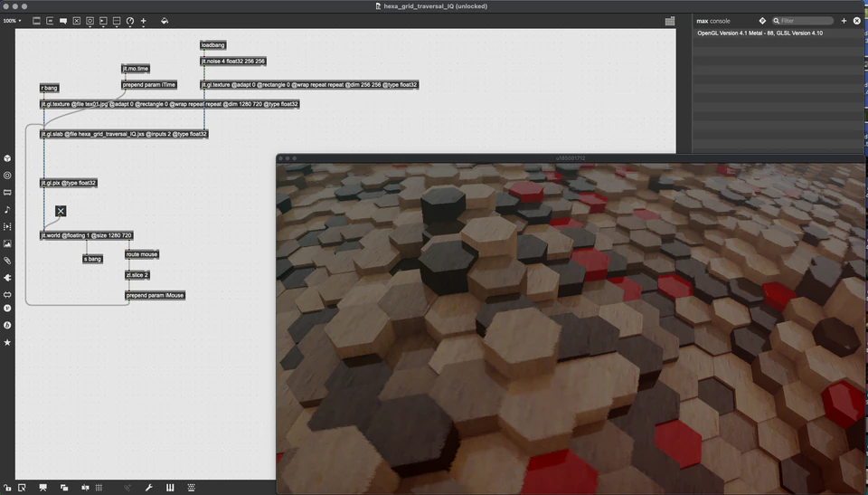The height and width of the screenshot is (495, 868).
Task: Select the jit.noise 4 float32 256 256 object
Action: [233, 61]
